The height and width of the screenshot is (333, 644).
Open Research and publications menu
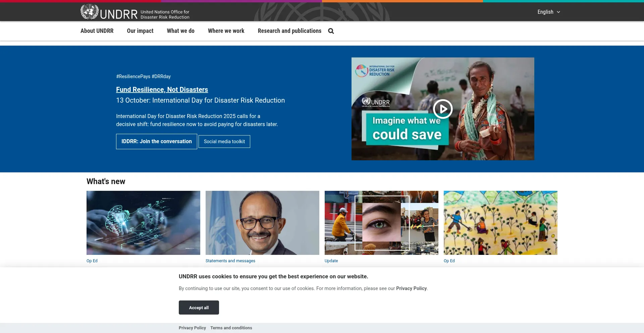289,31
